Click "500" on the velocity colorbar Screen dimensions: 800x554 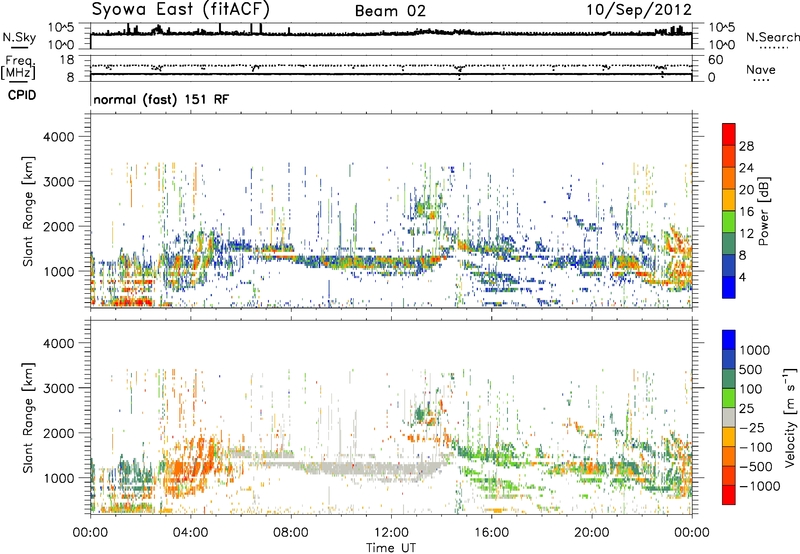(751, 369)
